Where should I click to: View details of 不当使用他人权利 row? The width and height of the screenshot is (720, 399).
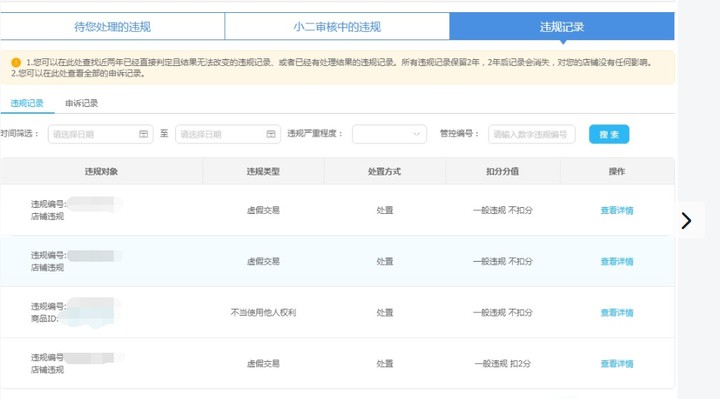(x=617, y=313)
